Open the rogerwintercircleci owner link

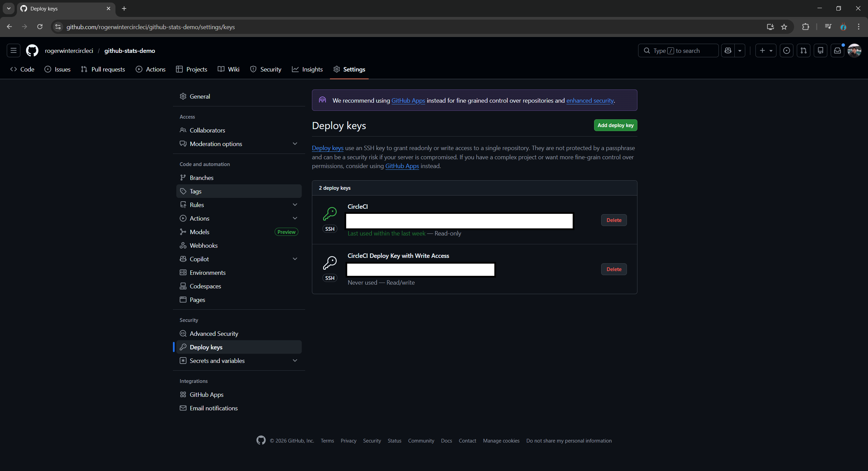[x=69, y=50]
